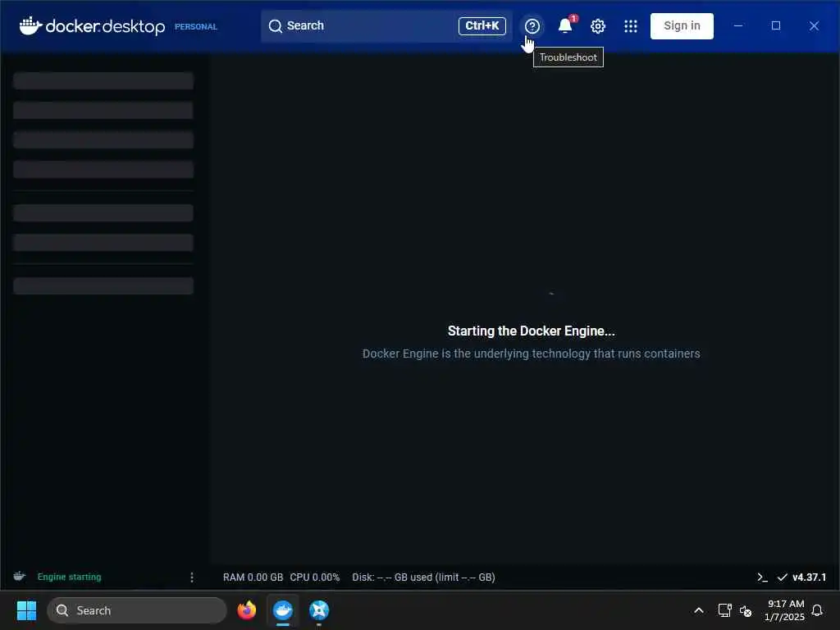840x630 pixels.
Task: Click the whale icon in the status bar
Action: pyautogui.click(x=20, y=577)
